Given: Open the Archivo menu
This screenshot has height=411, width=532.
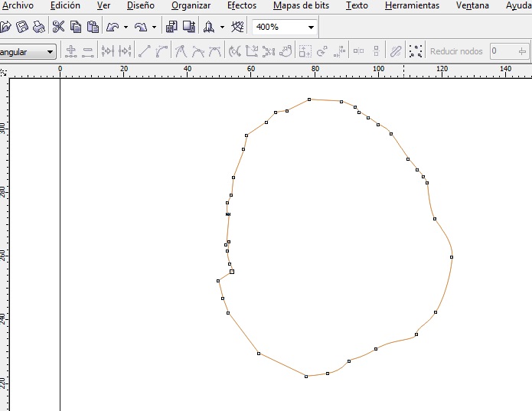Looking at the screenshot, I should [18, 5].
